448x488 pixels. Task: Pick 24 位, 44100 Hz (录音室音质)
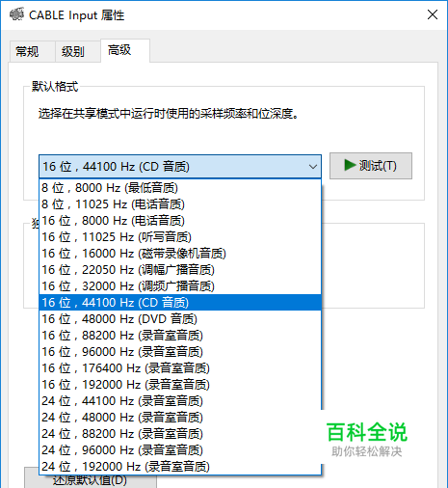tap(180, 401)
